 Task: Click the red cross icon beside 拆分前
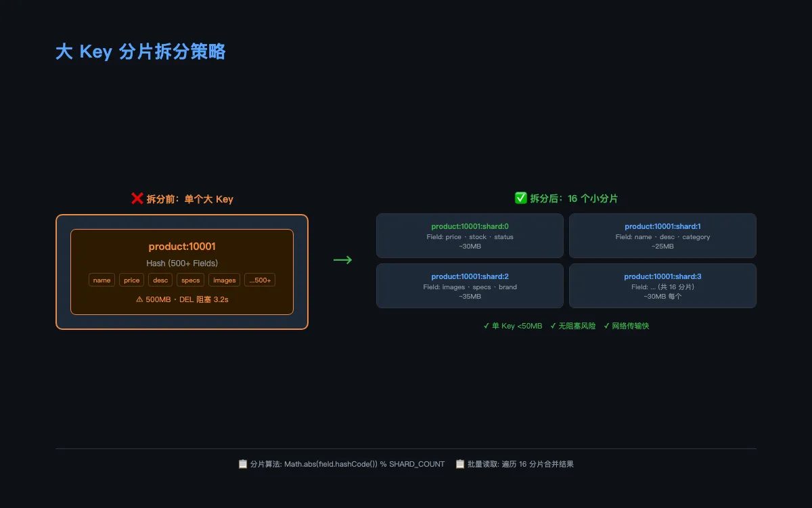[137, 198]
